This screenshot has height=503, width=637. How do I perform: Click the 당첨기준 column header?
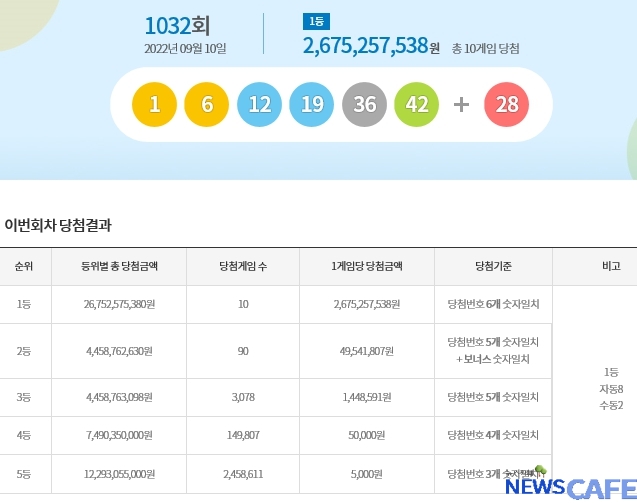[x=493, y=267]
